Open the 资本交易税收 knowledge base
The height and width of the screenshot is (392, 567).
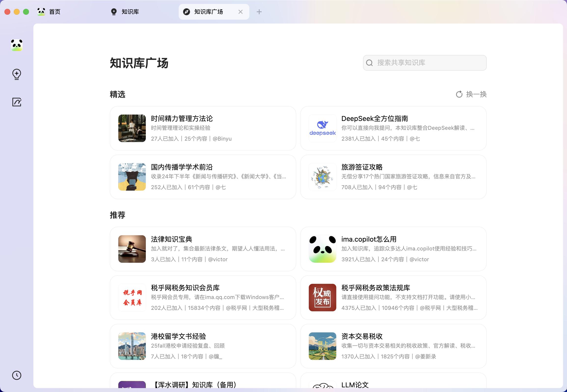(393, 346)
